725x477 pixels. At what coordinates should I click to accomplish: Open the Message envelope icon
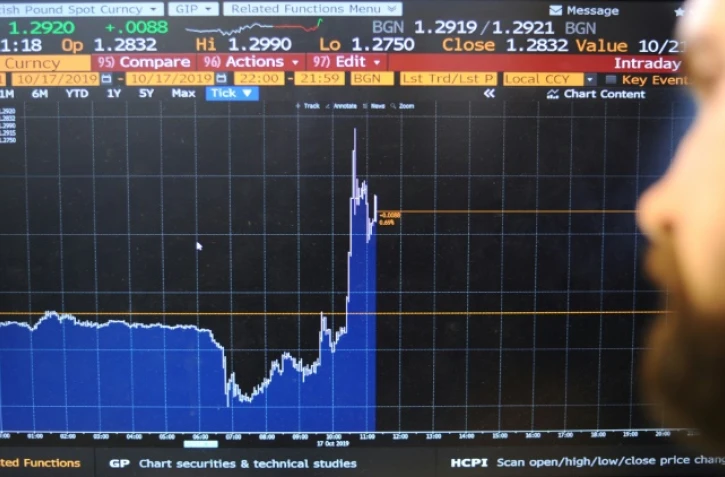tap(555, 10)
